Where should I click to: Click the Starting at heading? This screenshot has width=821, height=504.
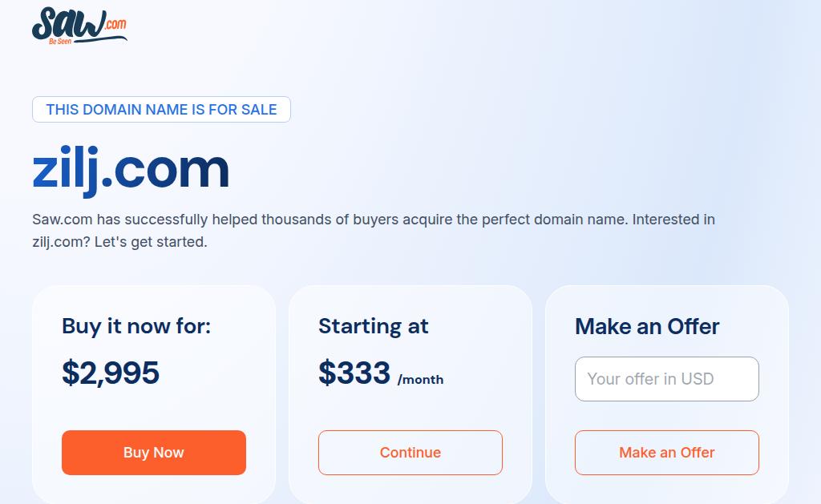[374, 326]
